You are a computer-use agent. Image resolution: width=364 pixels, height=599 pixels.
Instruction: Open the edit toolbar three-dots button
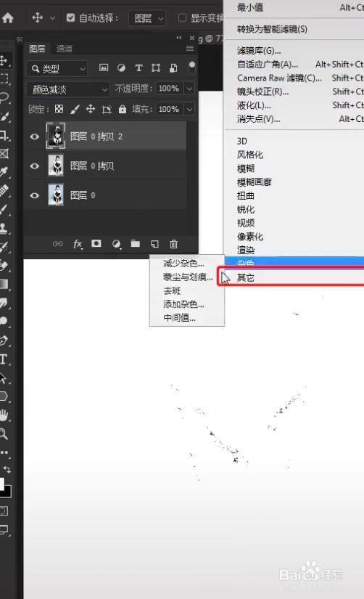pos(4,452)
